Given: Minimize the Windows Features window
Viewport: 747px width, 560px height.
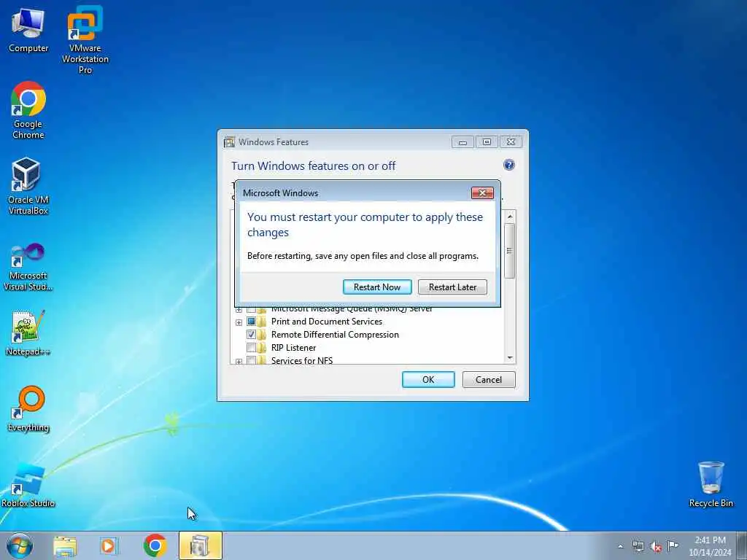Looking at the screenshot, I should (462, 142).
